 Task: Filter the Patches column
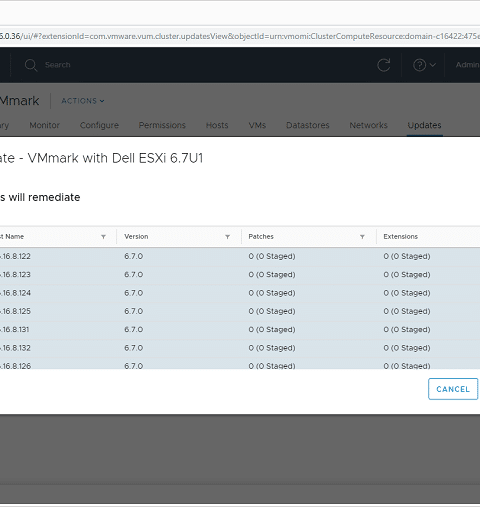[362, 237]
